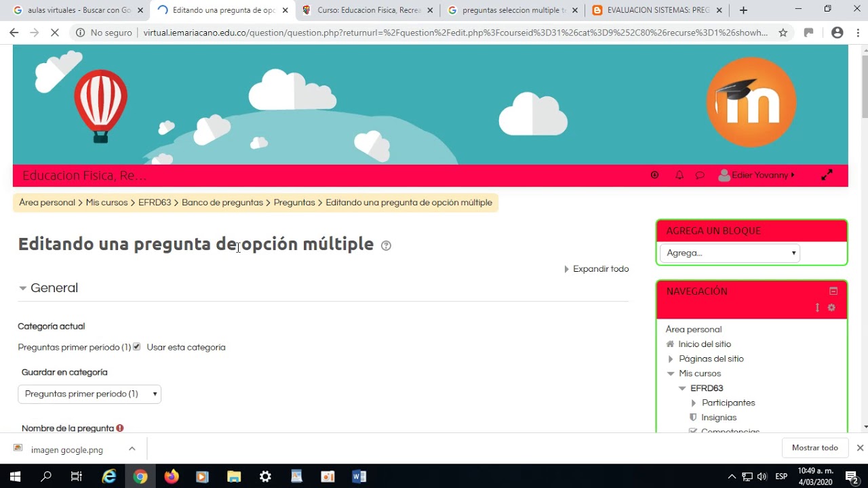
Task: Click the Educacion Fisica course title
Action: pyautogui.click(x=84, y=176)
